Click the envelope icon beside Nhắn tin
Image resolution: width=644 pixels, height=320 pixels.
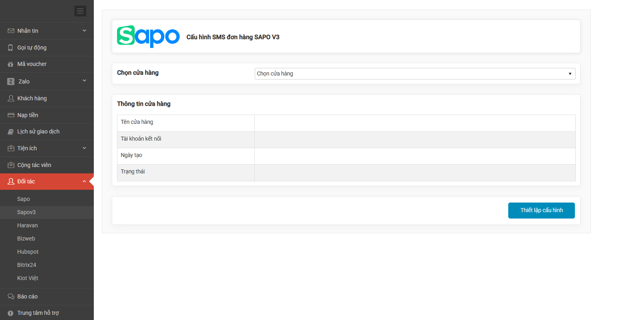coord(11,31)
